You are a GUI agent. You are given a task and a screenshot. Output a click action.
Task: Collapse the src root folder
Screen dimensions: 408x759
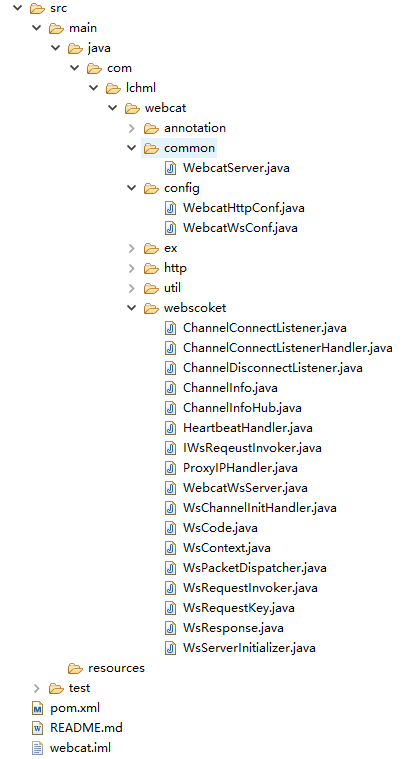(18, 8)
